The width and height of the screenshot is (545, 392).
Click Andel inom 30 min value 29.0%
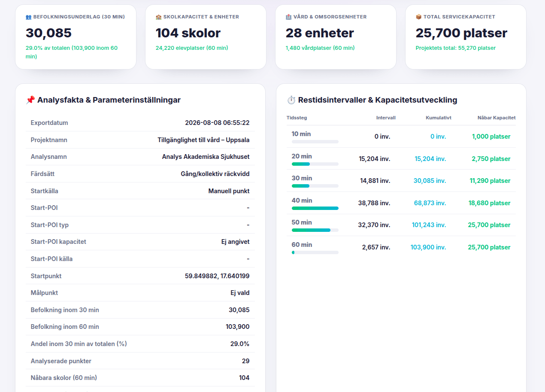240,344
